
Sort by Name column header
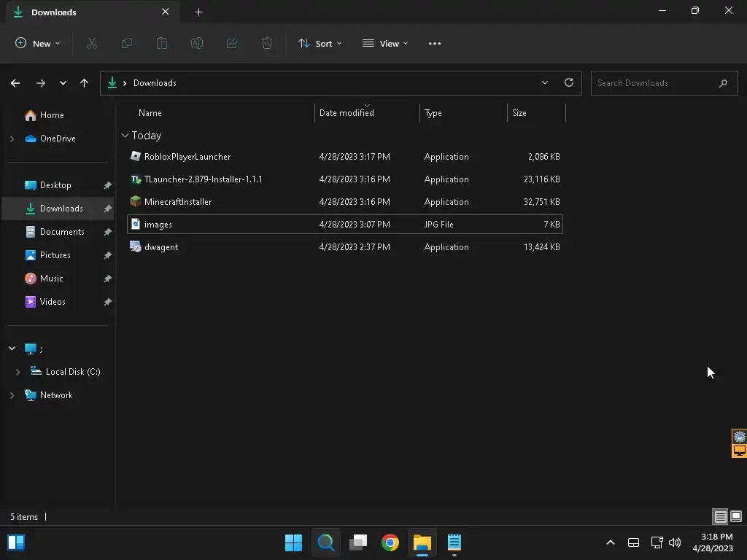[x=150, y=113]
